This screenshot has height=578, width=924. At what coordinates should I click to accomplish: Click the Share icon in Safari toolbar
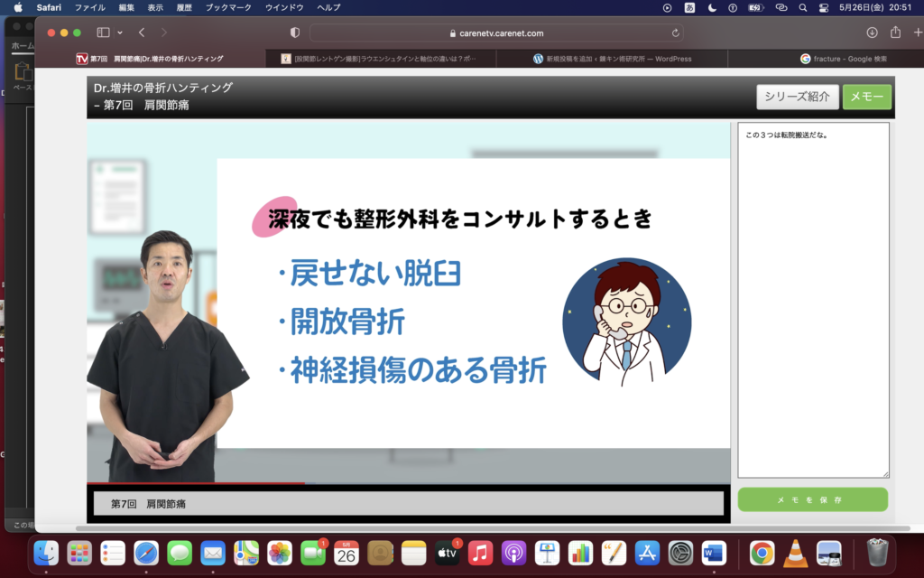click(x=895, y=33)
